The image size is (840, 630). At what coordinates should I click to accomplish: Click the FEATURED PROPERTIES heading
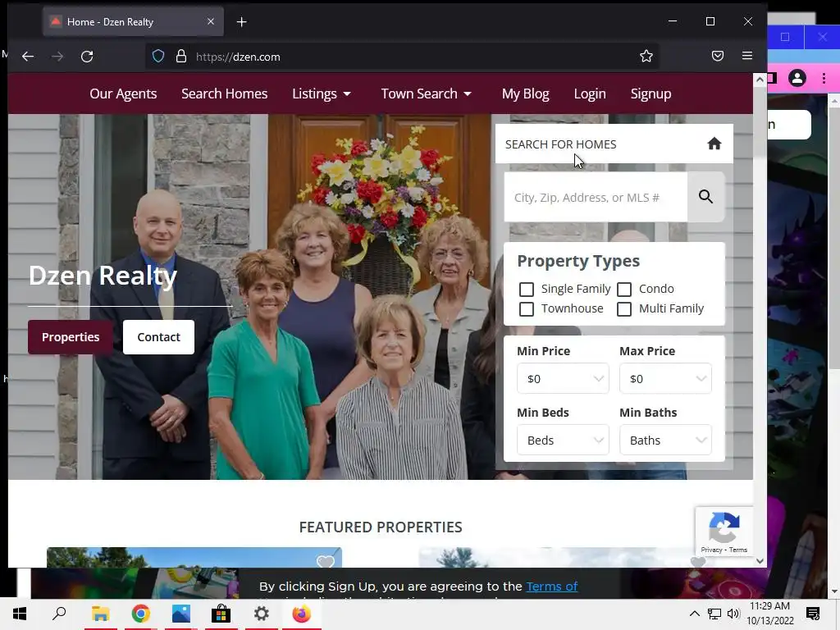(381, 527)
